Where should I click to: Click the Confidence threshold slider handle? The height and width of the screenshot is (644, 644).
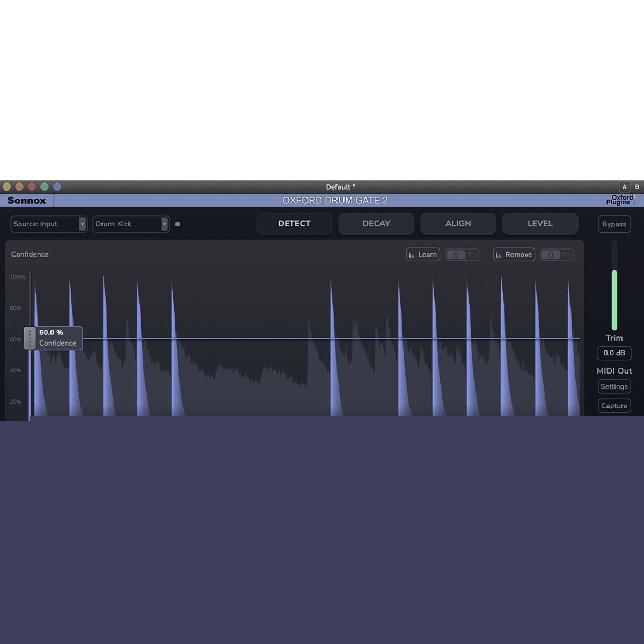click(x=30, y=339)
